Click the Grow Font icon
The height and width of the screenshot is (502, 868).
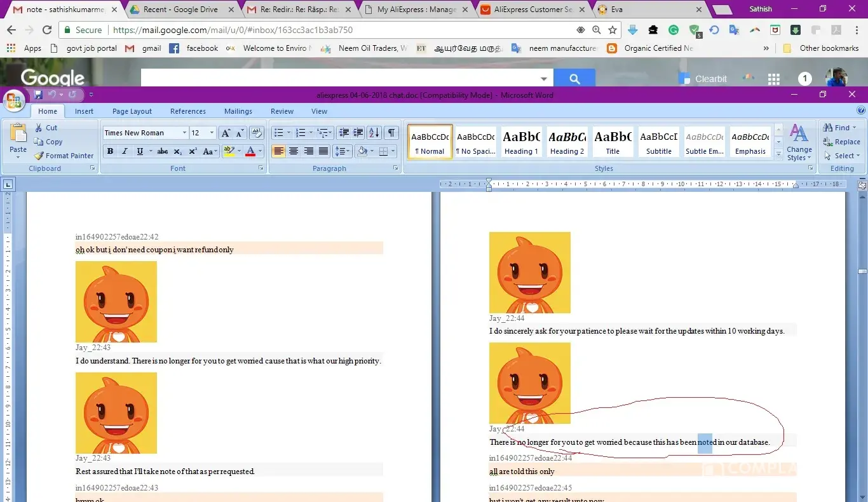[226, 133]
